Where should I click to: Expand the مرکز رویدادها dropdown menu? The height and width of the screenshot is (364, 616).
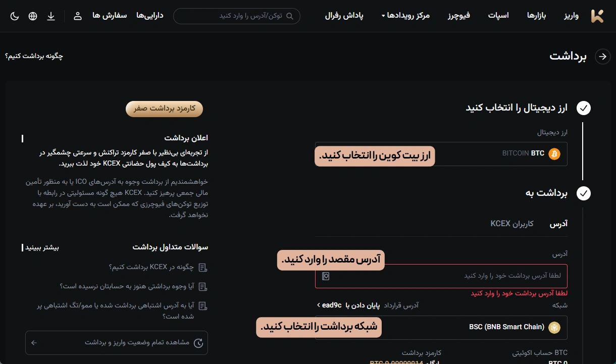(405, 16)
